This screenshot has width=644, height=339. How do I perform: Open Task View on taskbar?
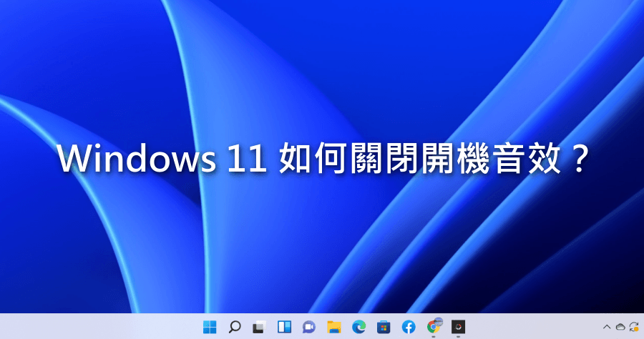tap(259, 327)
